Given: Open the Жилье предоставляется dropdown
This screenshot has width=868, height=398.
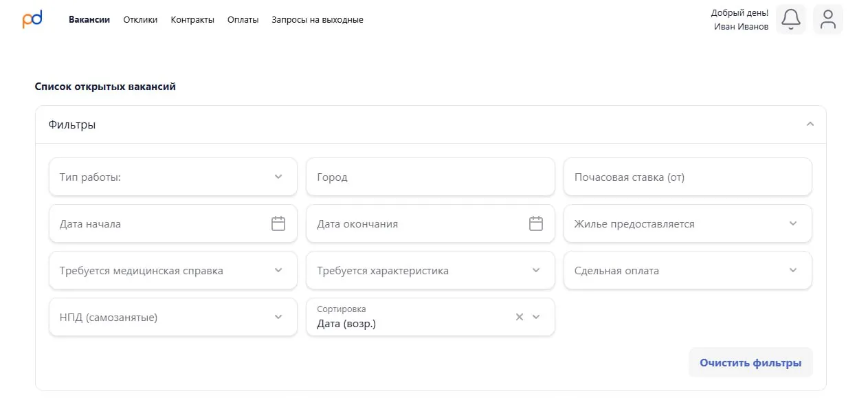Looking at the screenshot, I should [x=793, y=223].
